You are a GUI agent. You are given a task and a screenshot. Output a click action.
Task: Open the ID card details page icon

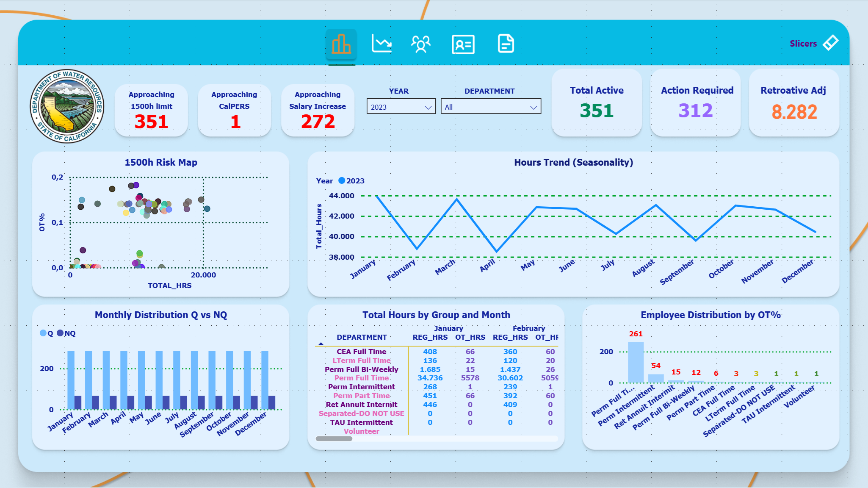(463, 44)
